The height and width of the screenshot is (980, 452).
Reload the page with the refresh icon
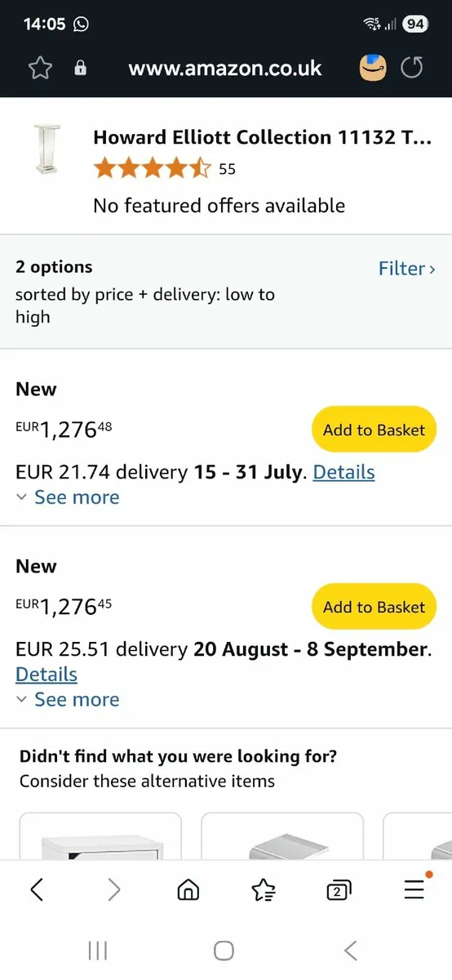pos(412,68)
